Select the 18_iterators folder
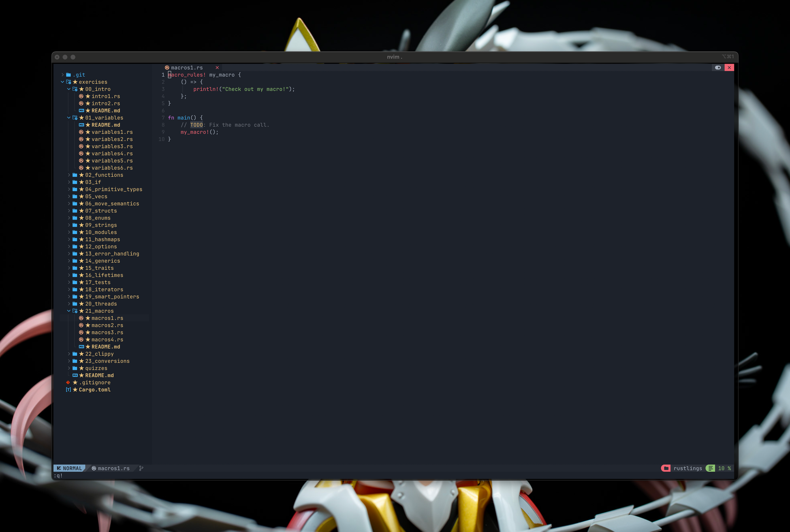The image size is (790, 532). [x=104, y=289]
